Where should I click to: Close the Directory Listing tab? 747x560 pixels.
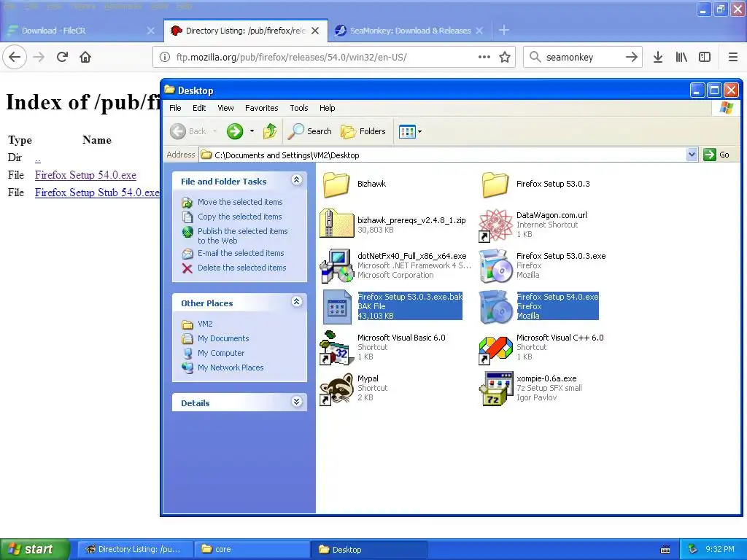coord(315,31)
